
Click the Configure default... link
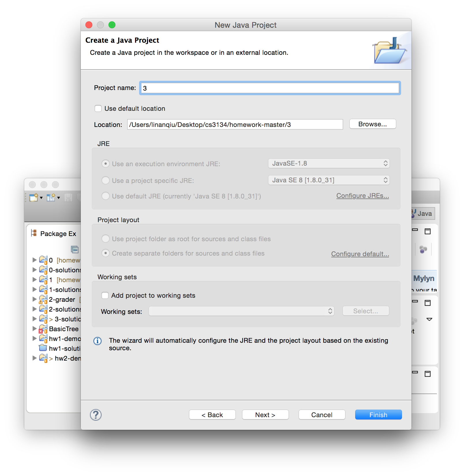tap(360, 254)
